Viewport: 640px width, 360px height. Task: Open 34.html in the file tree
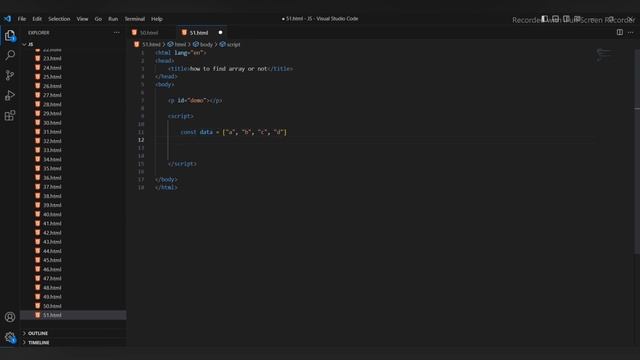[x=52, y=160]
